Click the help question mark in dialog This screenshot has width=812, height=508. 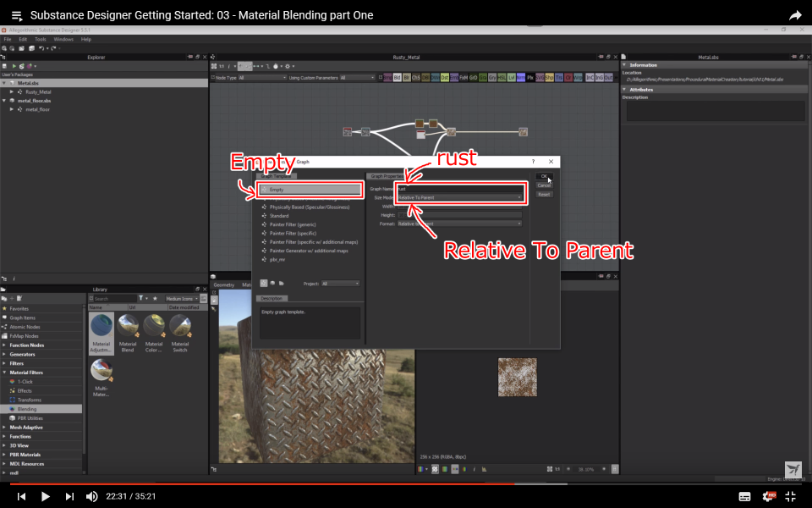533,162
